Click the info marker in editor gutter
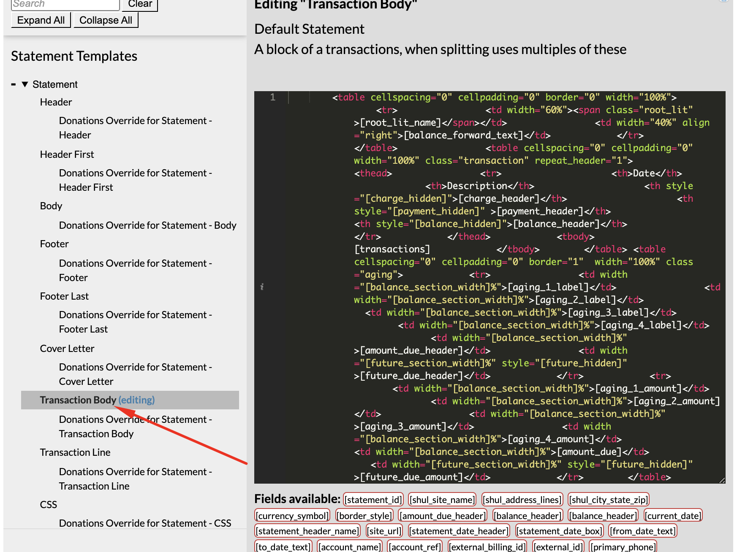Screen dimensions: 756x552 (x=262, y=287)
